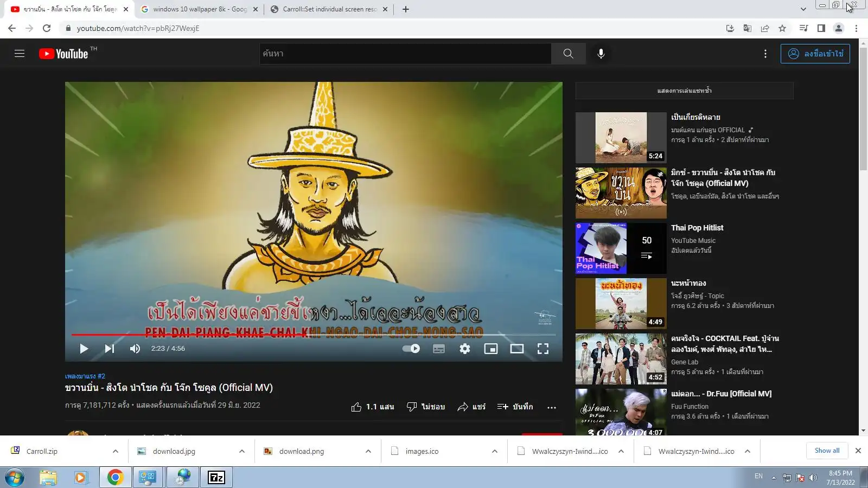
Task: Switch to the Carroll screen resolution tab
Action: pyautogui.click(x=329, y=9)
